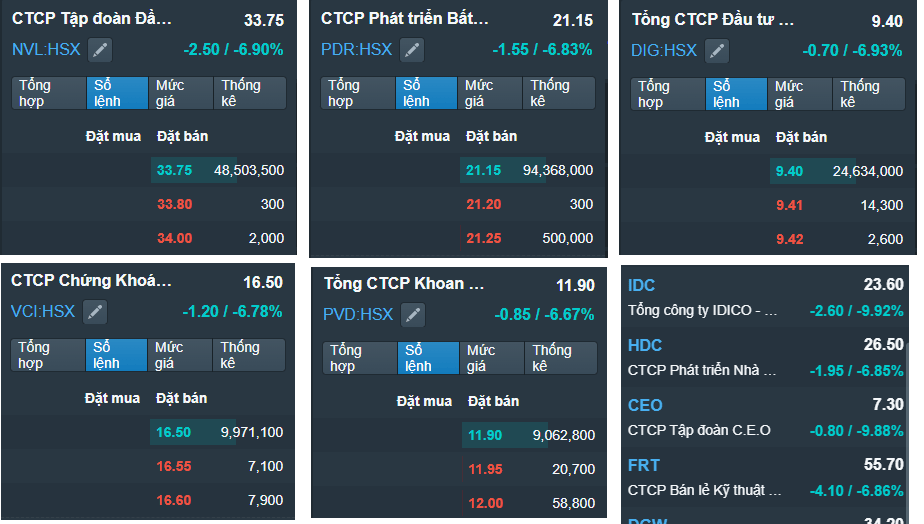Screen dimensions: 924x524
Task: Open the PDR:HSX ticker link
Action: 357,49
